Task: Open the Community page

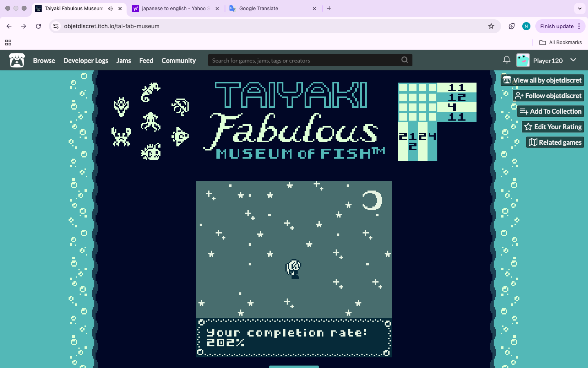Action: [178, 61]
